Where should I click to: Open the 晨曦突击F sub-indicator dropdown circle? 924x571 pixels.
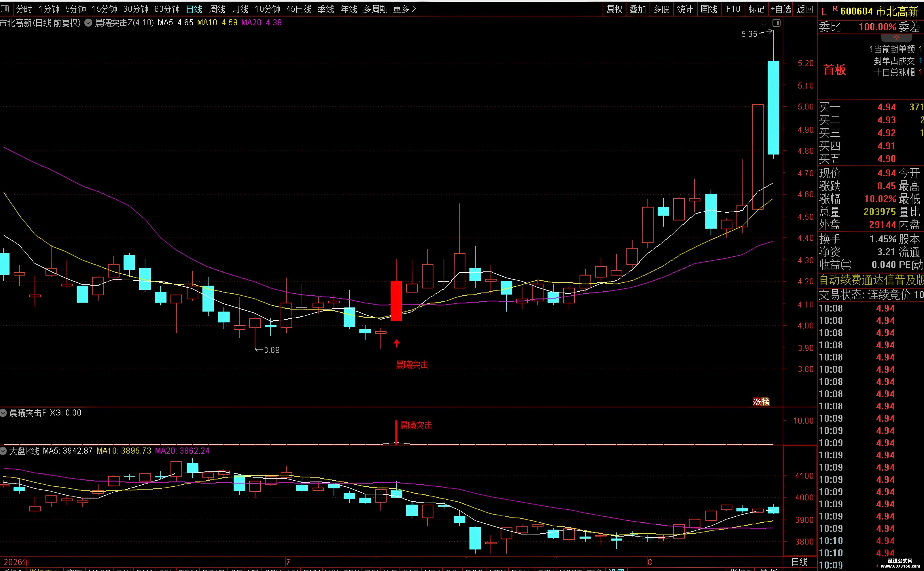tap(3, 413)
